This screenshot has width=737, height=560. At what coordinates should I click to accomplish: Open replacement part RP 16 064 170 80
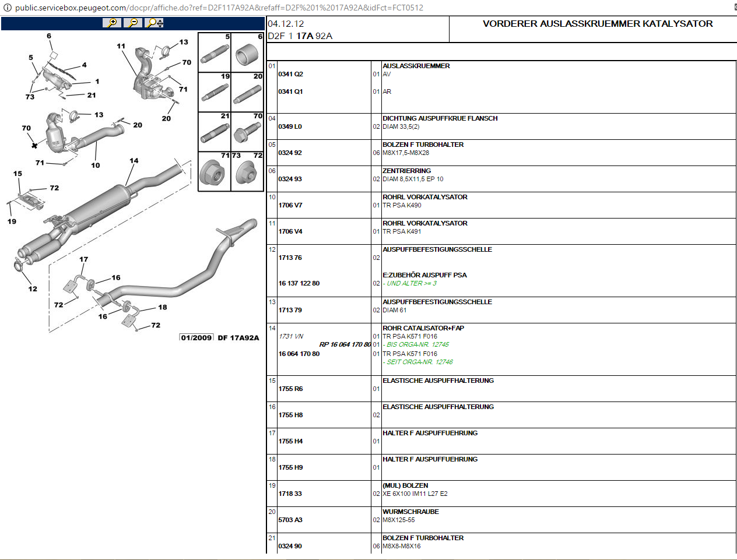(345, 344)
